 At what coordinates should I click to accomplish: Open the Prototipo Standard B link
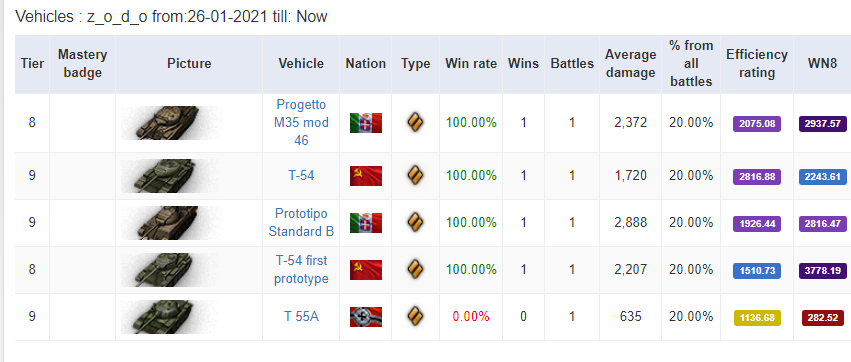point(301,223)
